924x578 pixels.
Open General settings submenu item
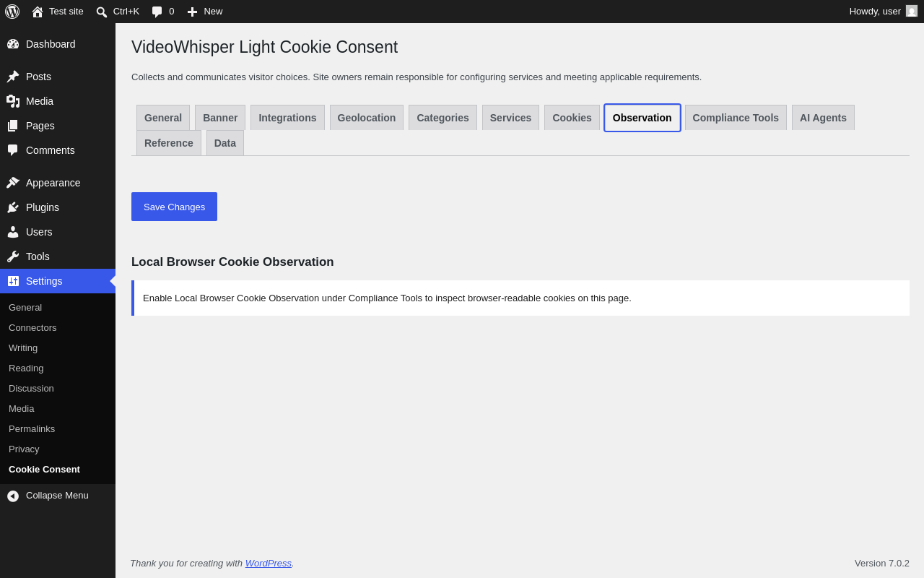25,307
